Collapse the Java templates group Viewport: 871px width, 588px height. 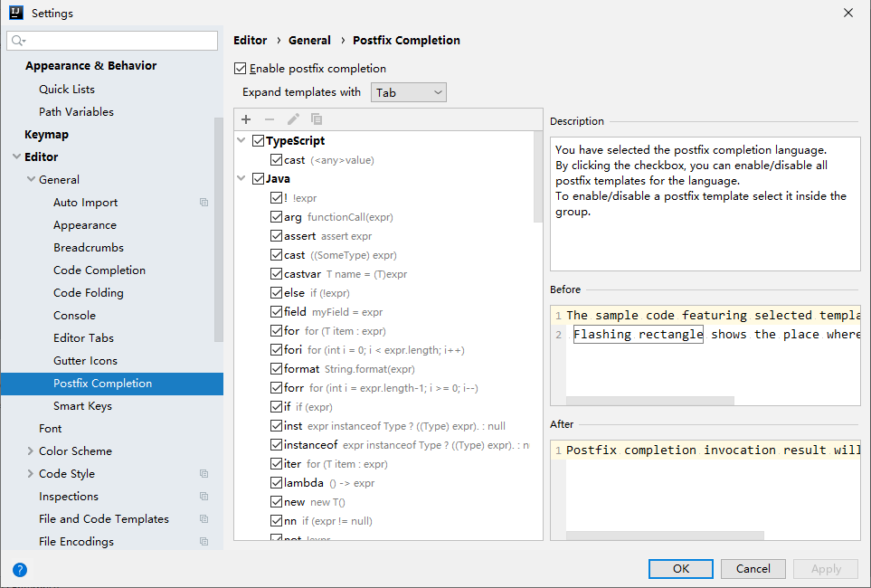point(241,178)
